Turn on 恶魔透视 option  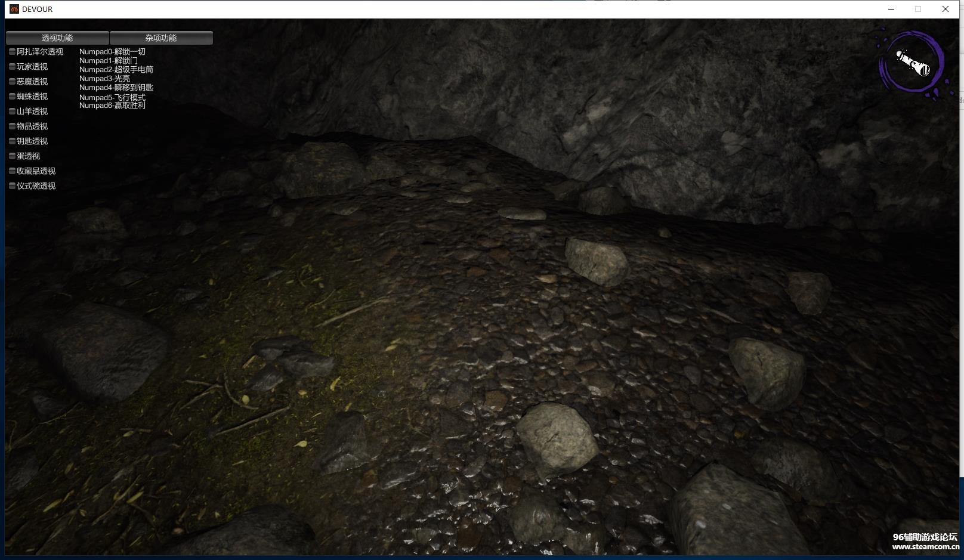pos(12,82)
